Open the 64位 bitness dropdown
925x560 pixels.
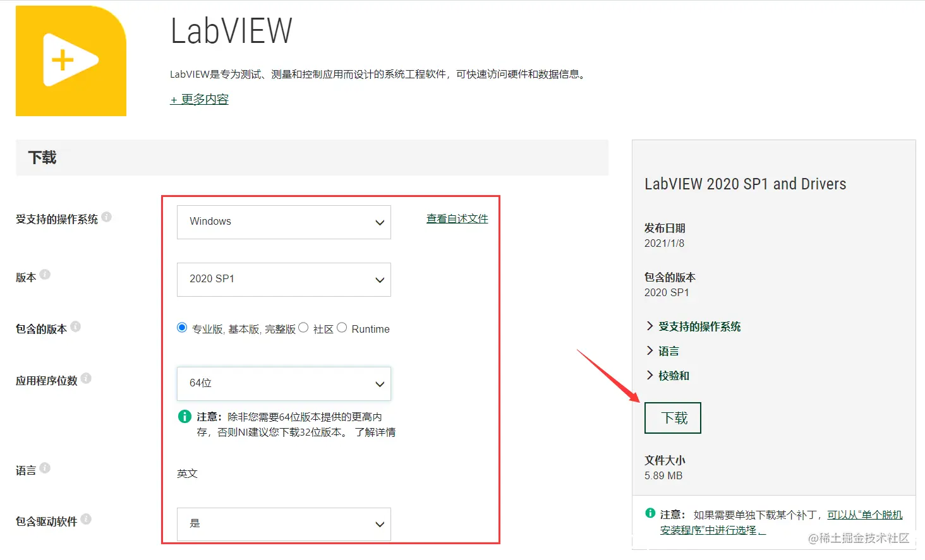pyautogui.click(x=284, y=384)
